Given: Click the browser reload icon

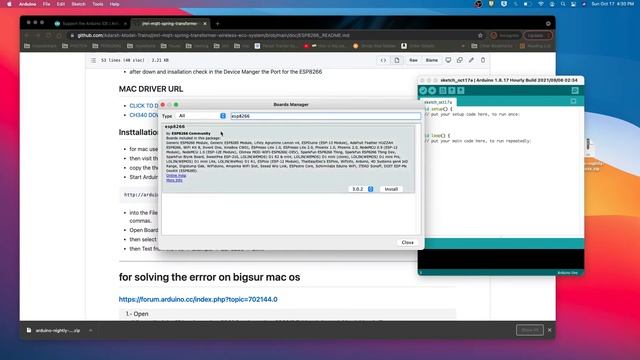Looking at the screenshot, I should pos(49,36).
